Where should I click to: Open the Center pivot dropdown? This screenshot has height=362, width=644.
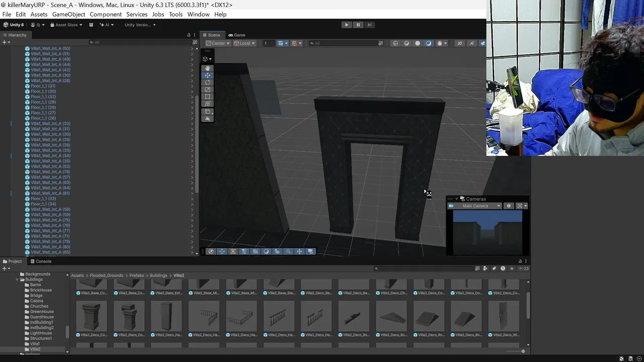218,43
